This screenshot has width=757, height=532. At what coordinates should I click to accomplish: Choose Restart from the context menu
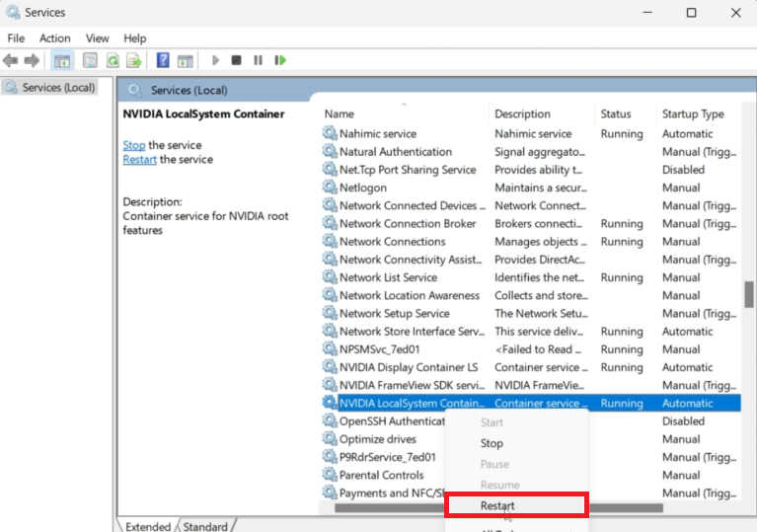[497, 505]
